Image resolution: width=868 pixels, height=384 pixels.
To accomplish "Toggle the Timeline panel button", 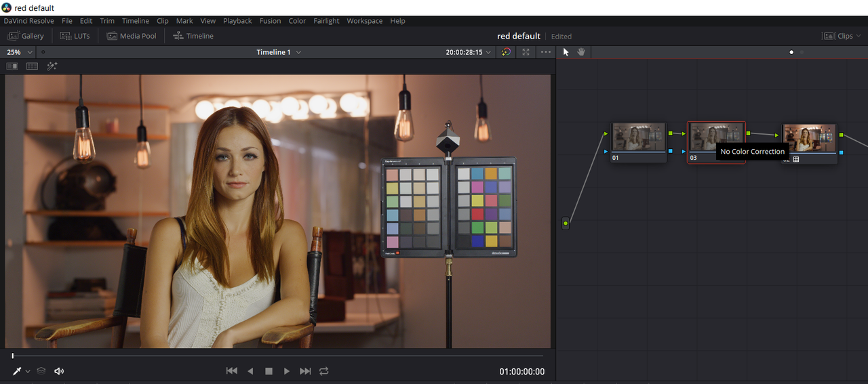I will click(x=193, y=36).
